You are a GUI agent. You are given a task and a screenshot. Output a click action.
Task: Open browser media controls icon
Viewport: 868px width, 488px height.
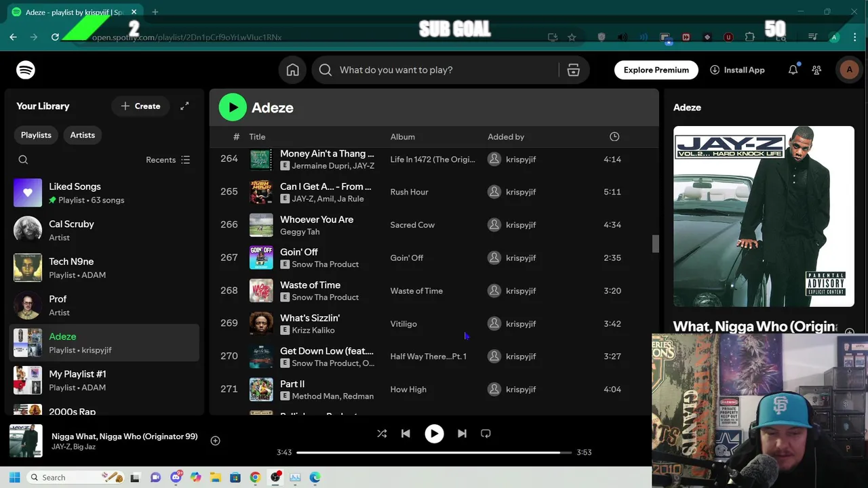tap(812, 37)
